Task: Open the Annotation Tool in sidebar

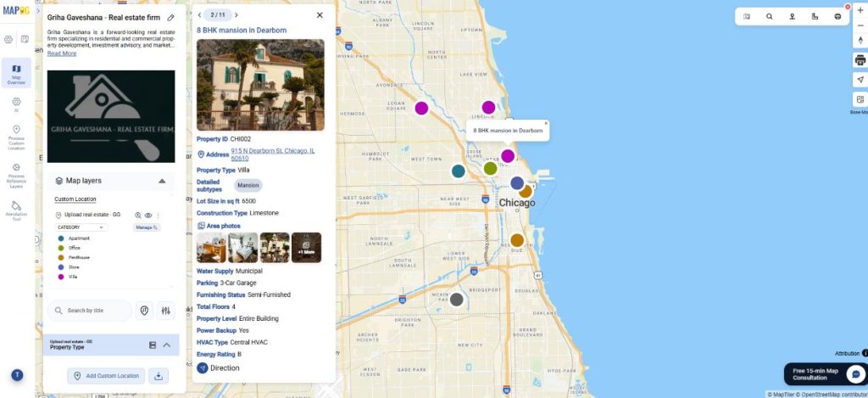Action: [16, 211]
